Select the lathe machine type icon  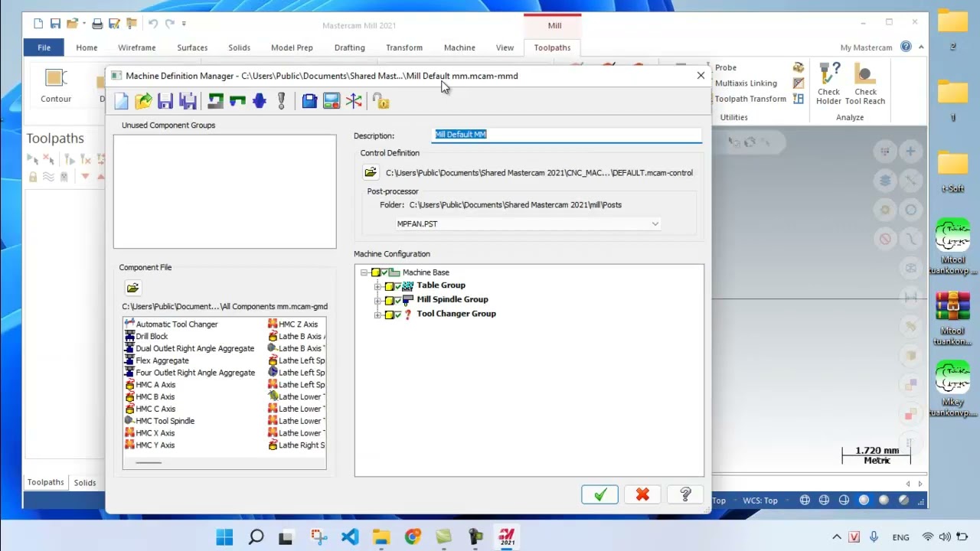pyautogui.click(x=237, y=101)
